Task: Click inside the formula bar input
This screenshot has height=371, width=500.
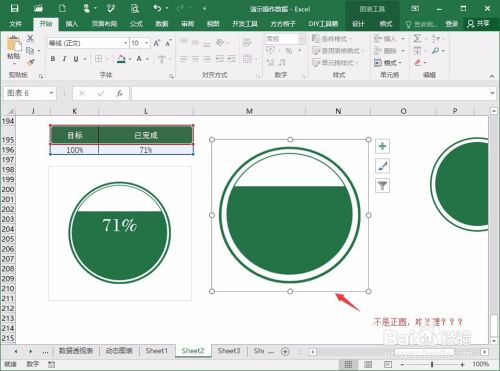Action: (x=309, y=93)
